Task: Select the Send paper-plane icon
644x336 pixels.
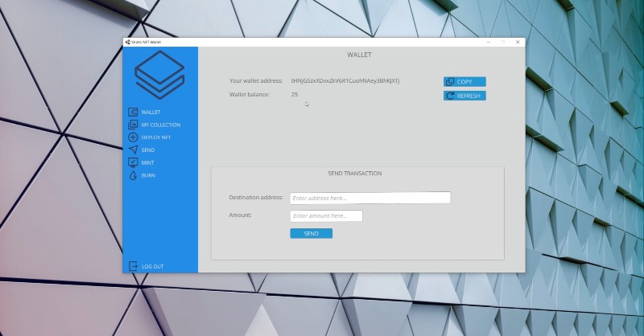Action: click(133, 150)
